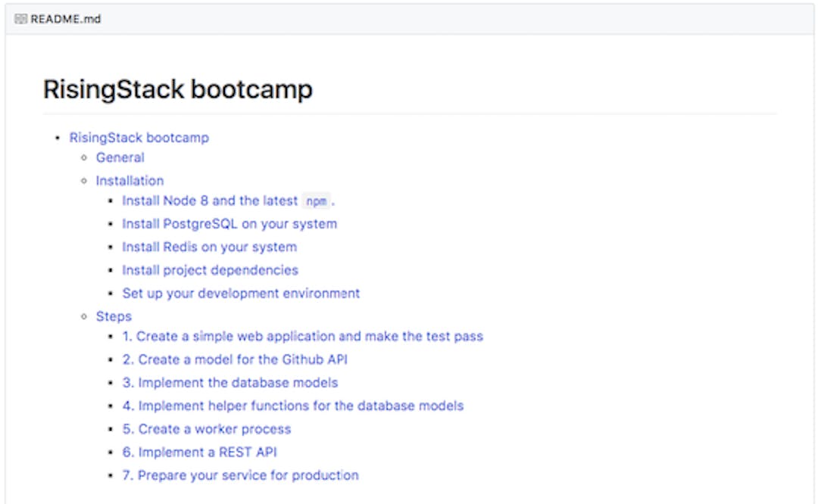Screen dimensions: 818x504
Task: Click the README.md file icon
Action: pos(20,19)
